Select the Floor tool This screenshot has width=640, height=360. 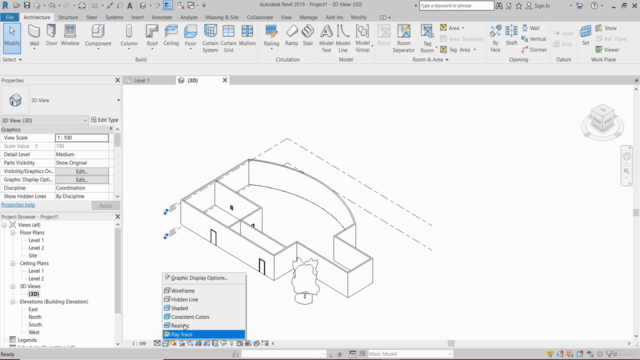click(190, 36)
